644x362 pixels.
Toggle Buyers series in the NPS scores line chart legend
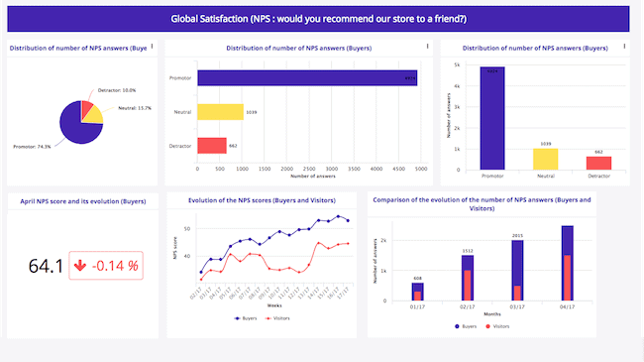click(x=246, y=318)
